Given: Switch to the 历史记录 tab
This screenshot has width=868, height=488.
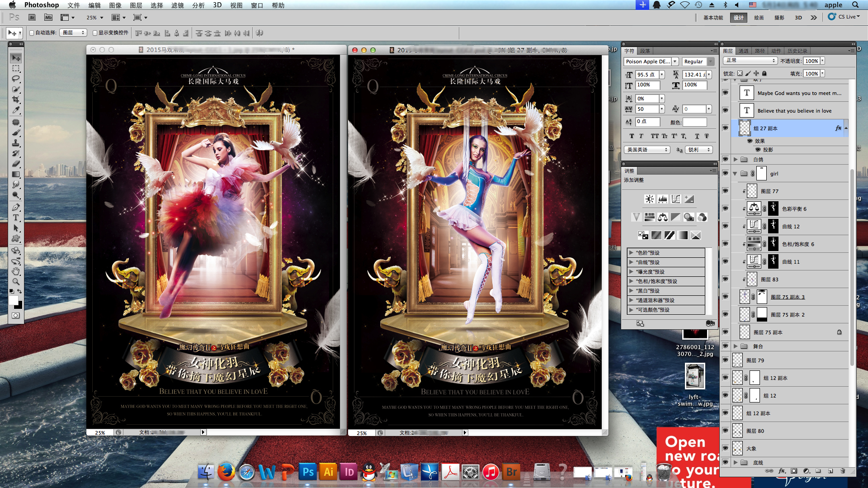Looking at the screenshot, I should pyautogui.click(x=797, y=51).
